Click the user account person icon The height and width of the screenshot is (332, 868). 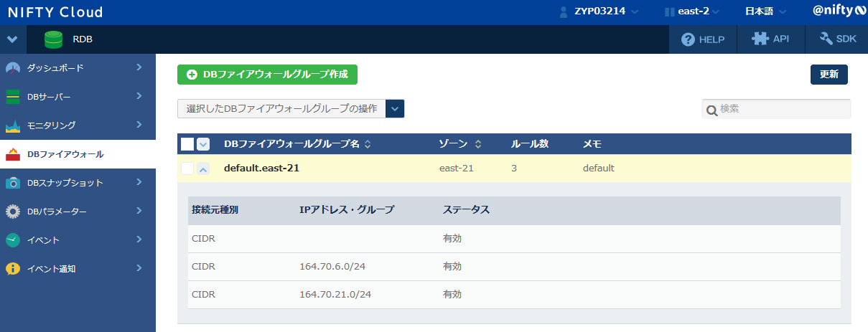coord(564,11)
